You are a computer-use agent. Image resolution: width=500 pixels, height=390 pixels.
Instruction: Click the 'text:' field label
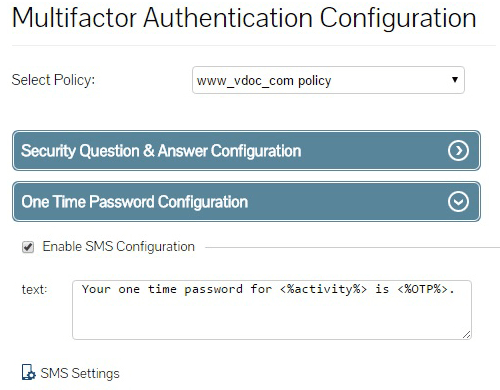(35, 289)
